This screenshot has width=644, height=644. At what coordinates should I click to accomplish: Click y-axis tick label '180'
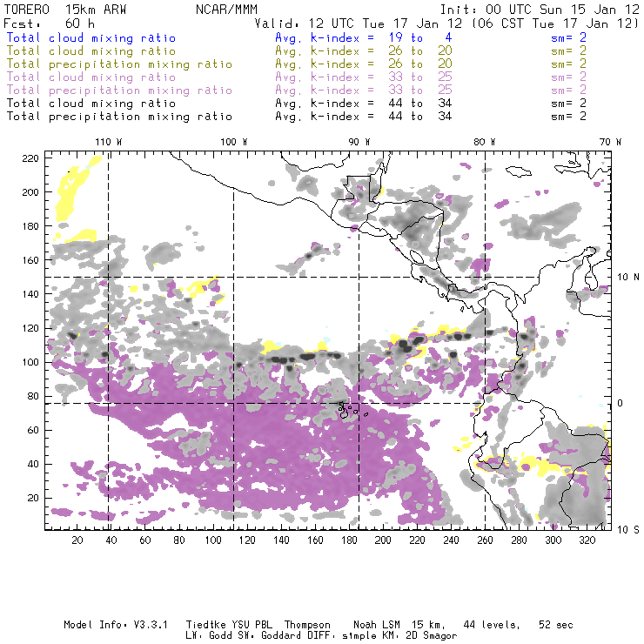[30, 226]
